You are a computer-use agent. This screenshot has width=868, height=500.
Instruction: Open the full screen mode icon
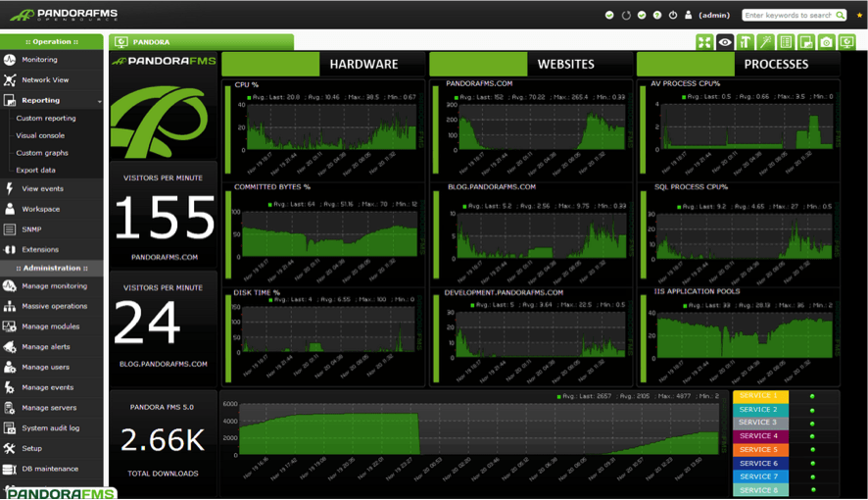point(704,42)
